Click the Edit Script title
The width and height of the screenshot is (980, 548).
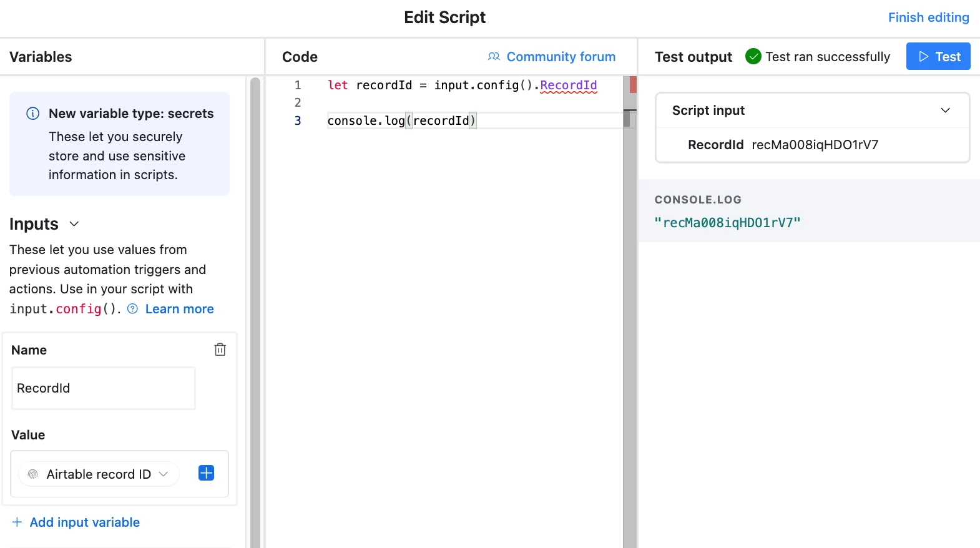pos(444,17)
